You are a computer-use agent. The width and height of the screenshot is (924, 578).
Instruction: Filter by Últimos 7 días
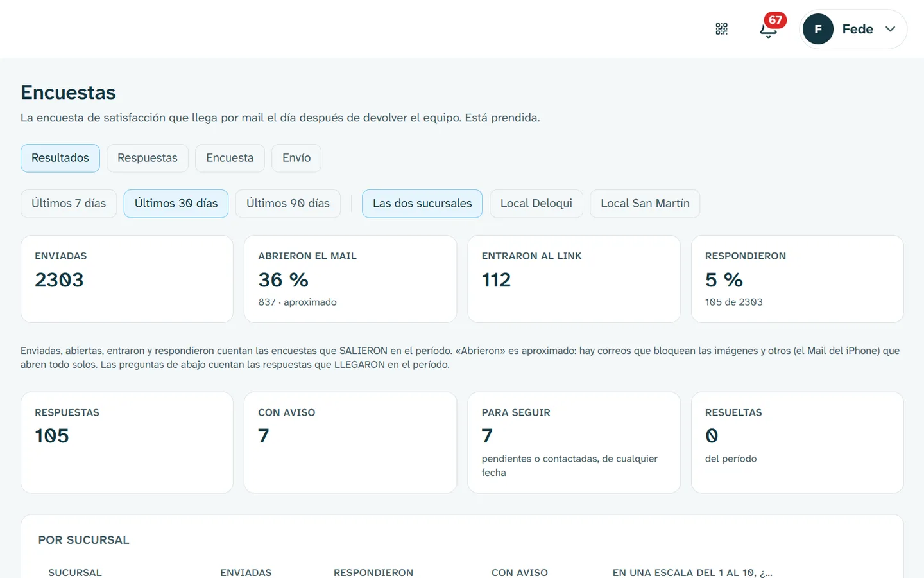(69, 204)
